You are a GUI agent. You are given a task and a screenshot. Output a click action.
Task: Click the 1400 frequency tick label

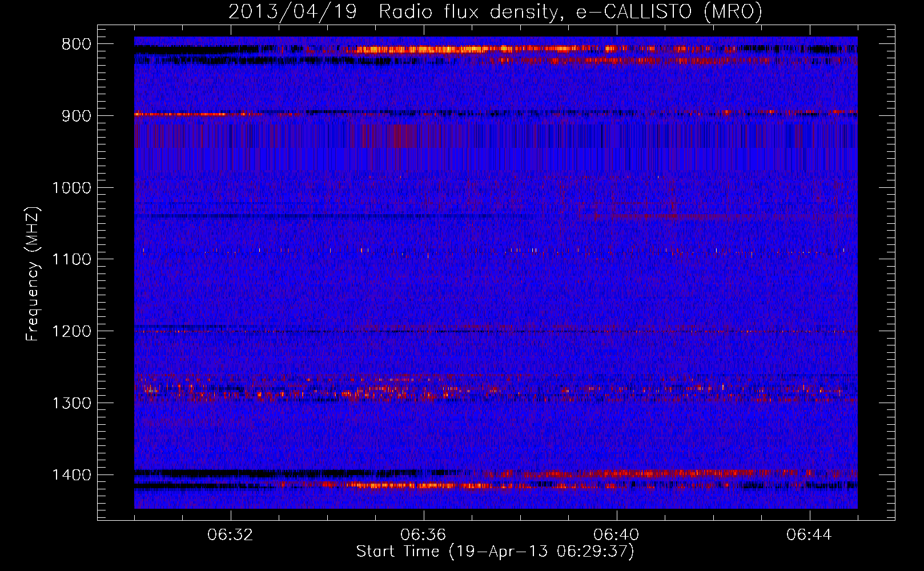[71, 475]
